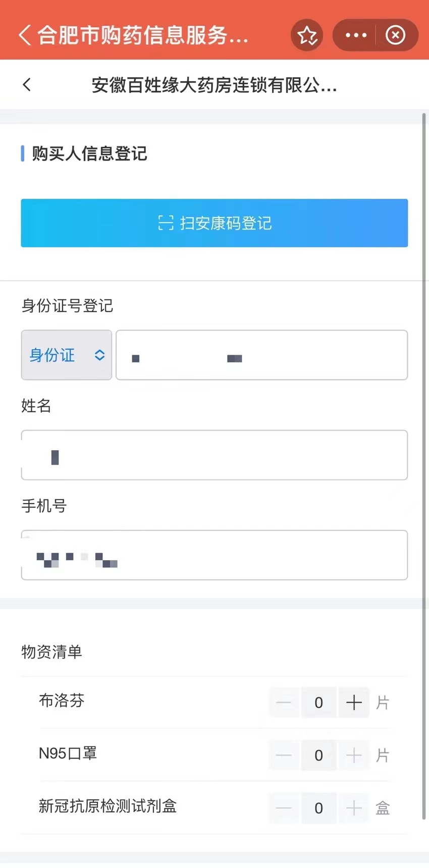
Task: Click the ID number input field
Action: click(261, 355)
